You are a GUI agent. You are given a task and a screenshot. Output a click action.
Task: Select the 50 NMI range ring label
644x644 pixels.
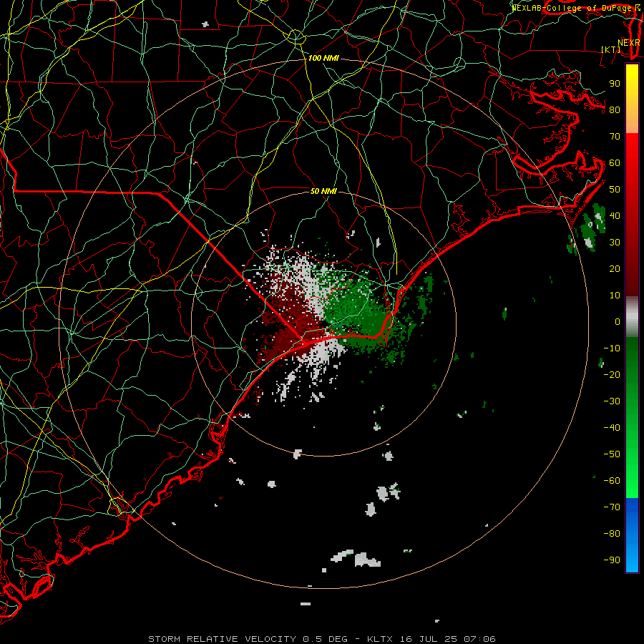pyautogui.click(x=323, y=191)
